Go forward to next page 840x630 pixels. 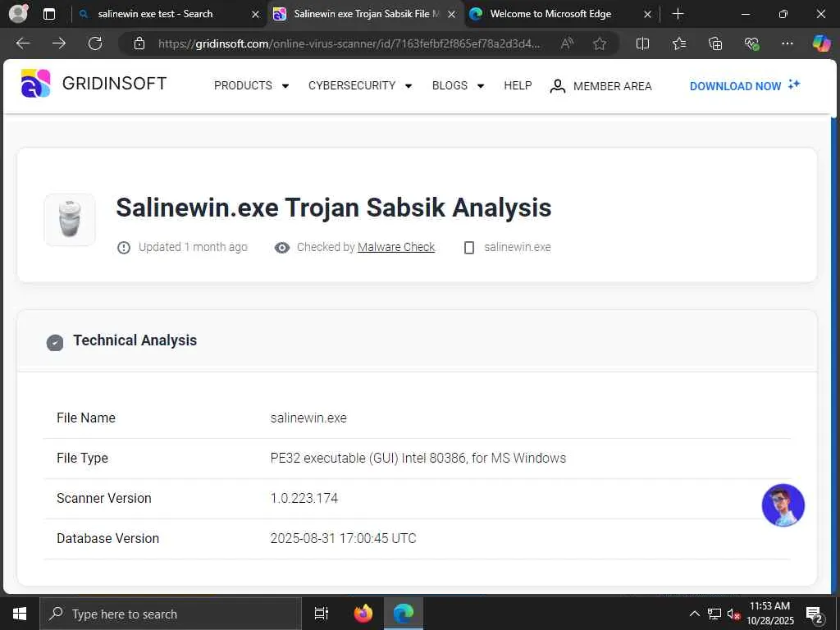tap(59, 43)
